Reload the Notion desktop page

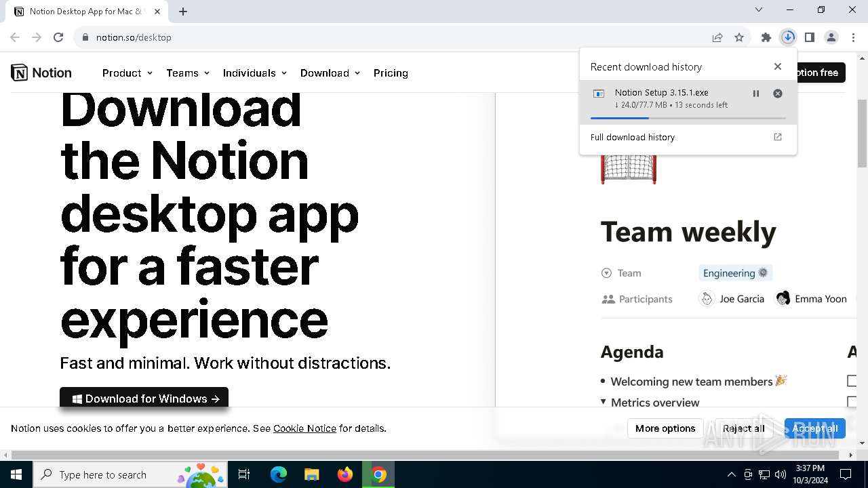click(58, 37)
